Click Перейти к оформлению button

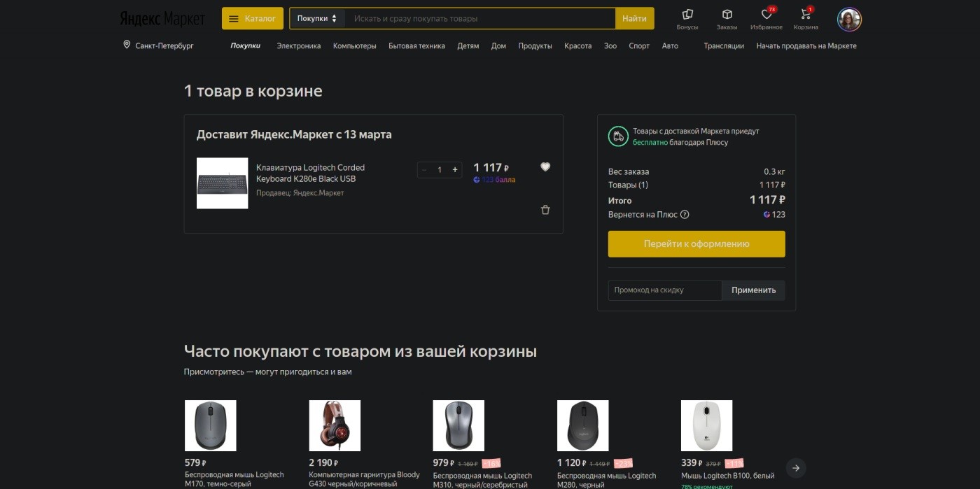click(x=696, y=244)
